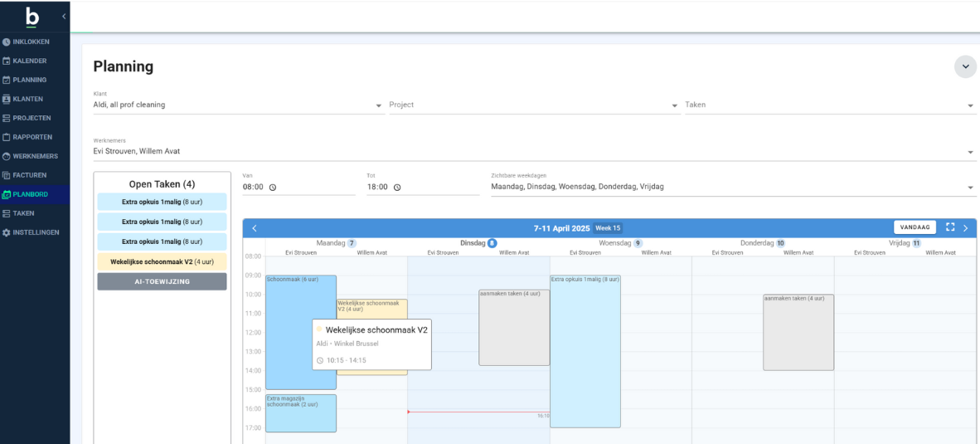Click the fullscreen icon in calendar header

click(950, 227)
